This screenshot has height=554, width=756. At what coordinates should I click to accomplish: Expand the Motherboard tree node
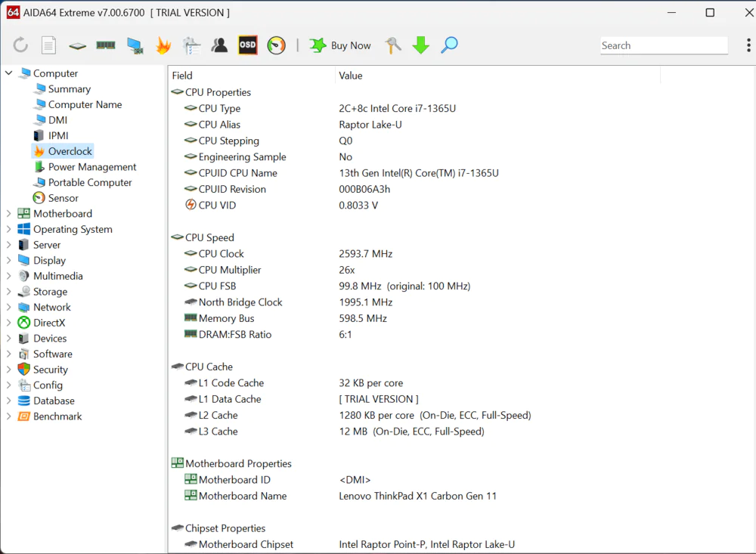coord(8,214)
